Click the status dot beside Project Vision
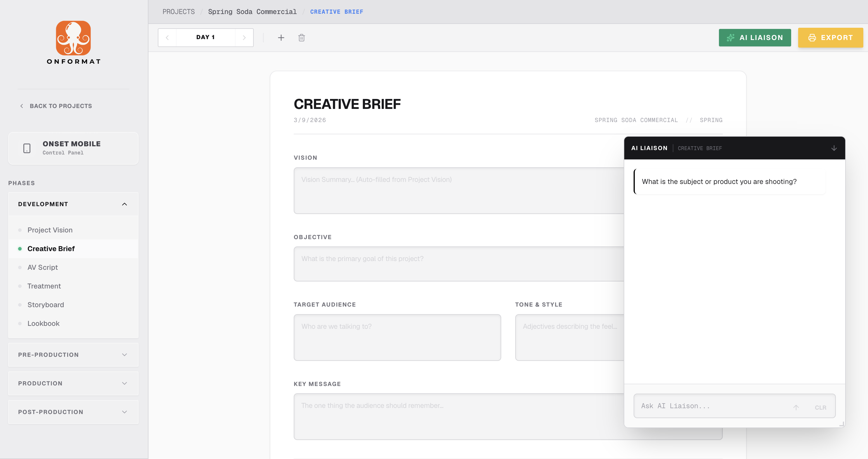This screenshot has height=459, width=868. (x=20, y=230)
